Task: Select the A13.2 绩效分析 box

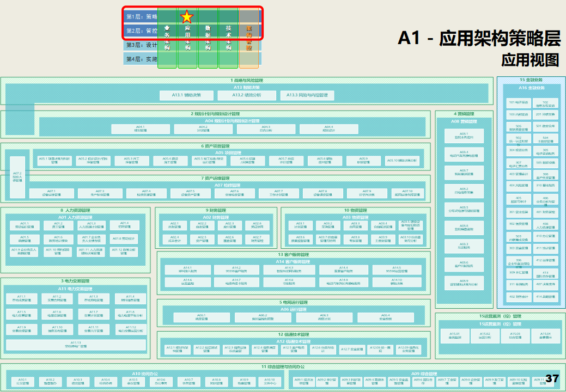Action: pyautogui.click(x=247, y=95)
